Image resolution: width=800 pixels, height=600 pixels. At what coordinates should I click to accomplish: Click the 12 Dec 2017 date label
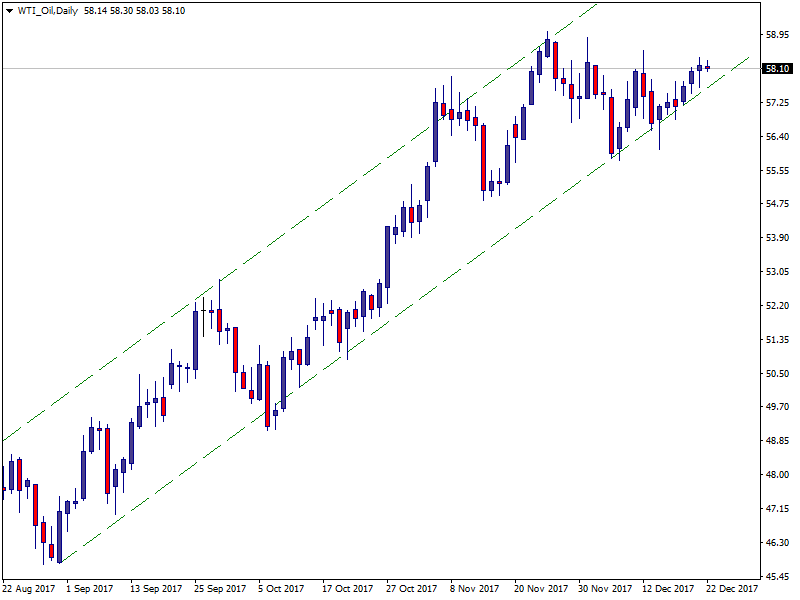[669, 589]
